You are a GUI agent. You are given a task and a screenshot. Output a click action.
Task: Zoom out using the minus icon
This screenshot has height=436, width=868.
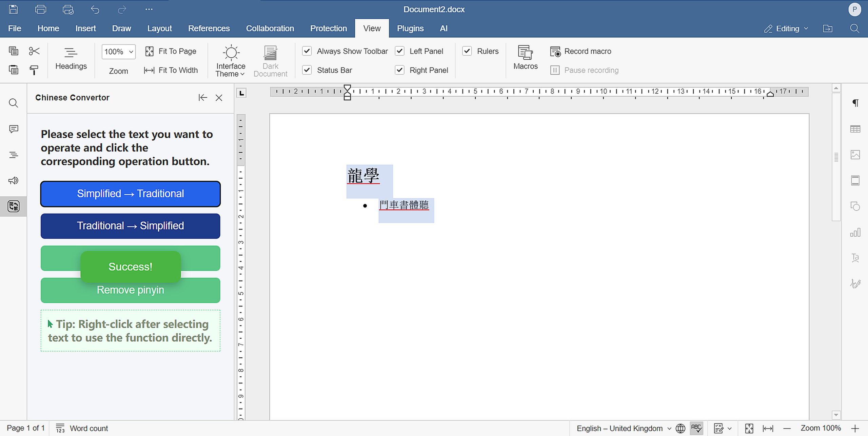pyautogui.click(x=787, y=428)
